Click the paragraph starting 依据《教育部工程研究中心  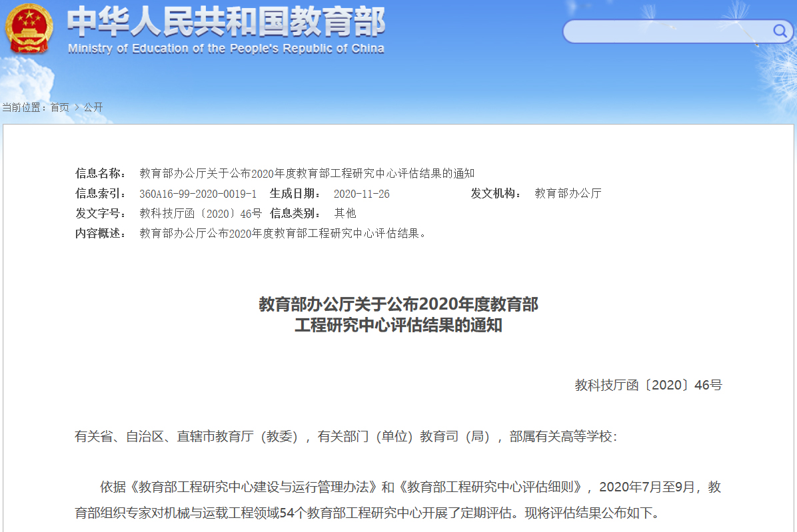click(x=398, y=500)
